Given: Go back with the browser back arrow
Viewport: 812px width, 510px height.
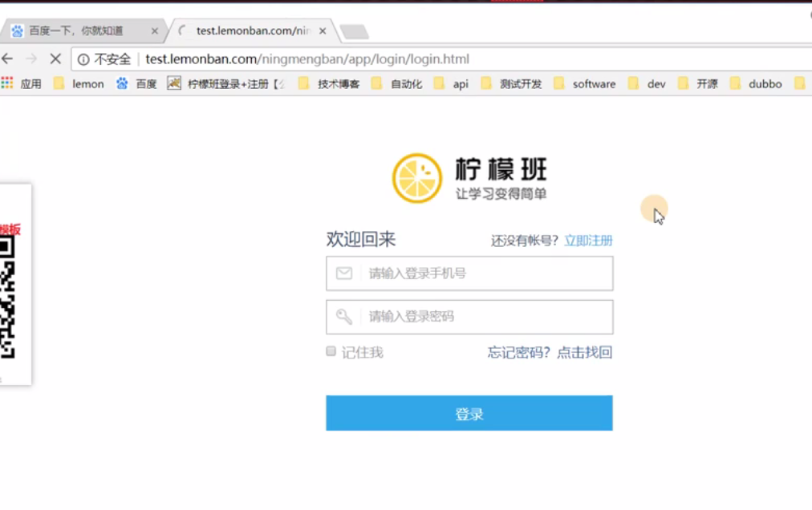Looking at the screenshot, I should [x=7, y=59].
